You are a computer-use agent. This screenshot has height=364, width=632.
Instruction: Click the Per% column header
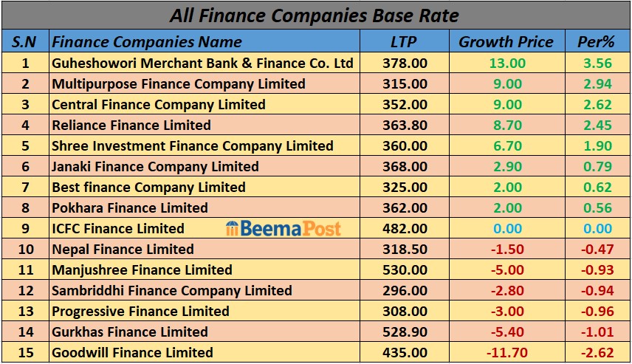[x=597, y=42]
